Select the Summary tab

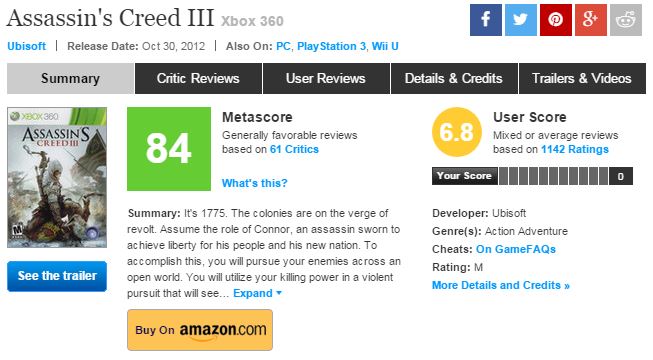click(x=70, y=78)
